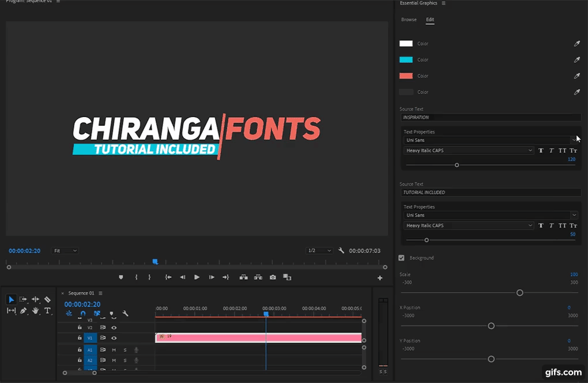Toggle sync lock on V1 track
The image size is (588, 383).
(x=103, y=338)
